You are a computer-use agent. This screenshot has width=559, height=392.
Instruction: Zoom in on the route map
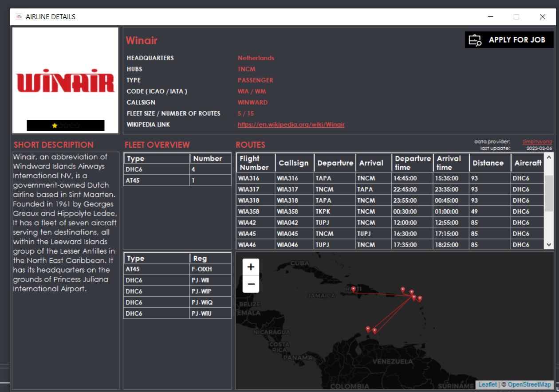click(251, 267)
